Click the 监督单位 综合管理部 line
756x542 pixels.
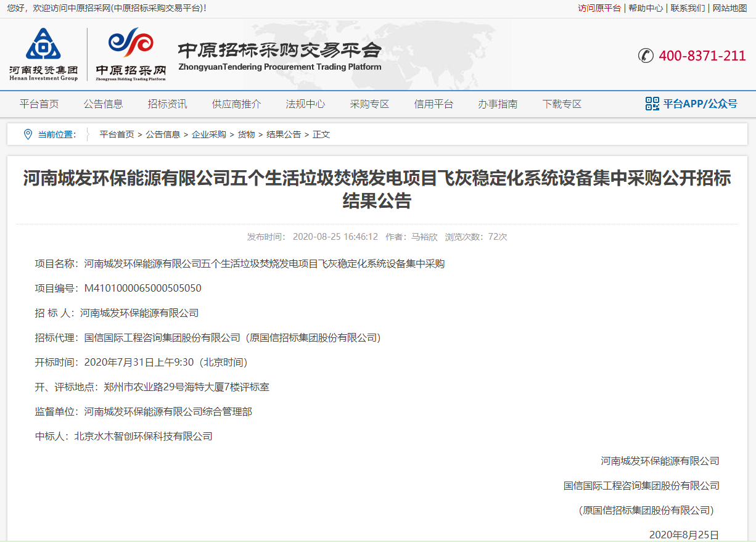(x=143, y=412)
